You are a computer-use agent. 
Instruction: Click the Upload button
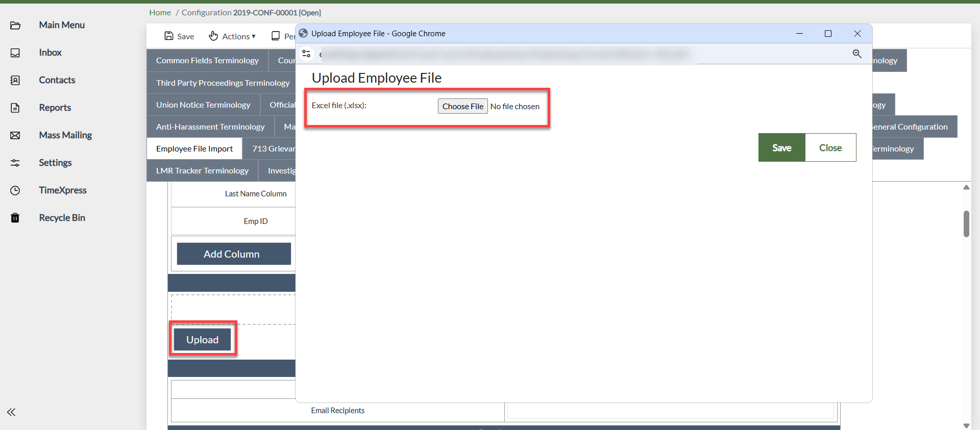click(202, 340)
